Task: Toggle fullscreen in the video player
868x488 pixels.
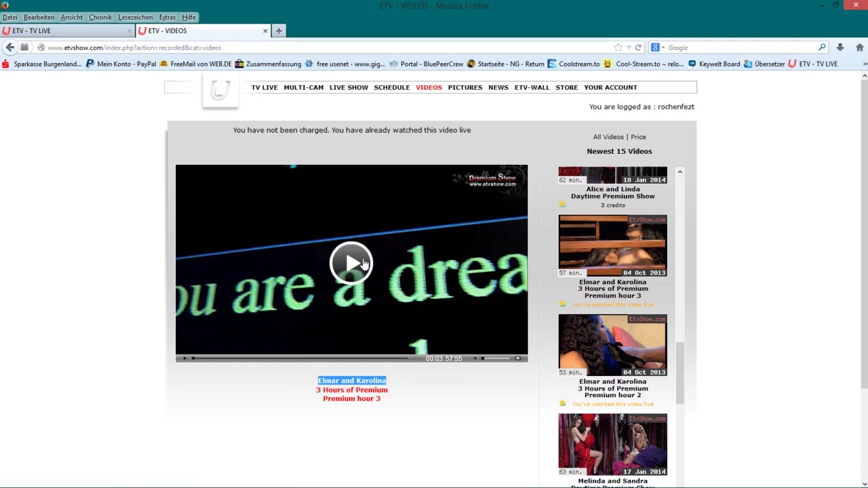Action: [518, 359]
